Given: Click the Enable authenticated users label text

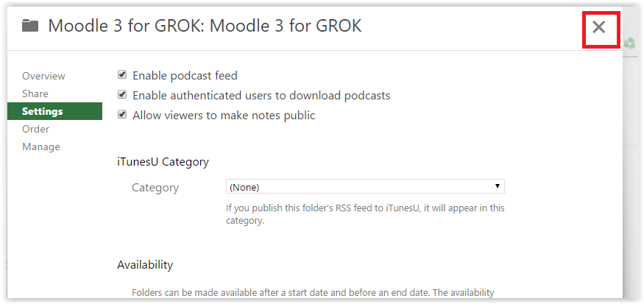Looking at the screenshot, I should coord(261,96).
